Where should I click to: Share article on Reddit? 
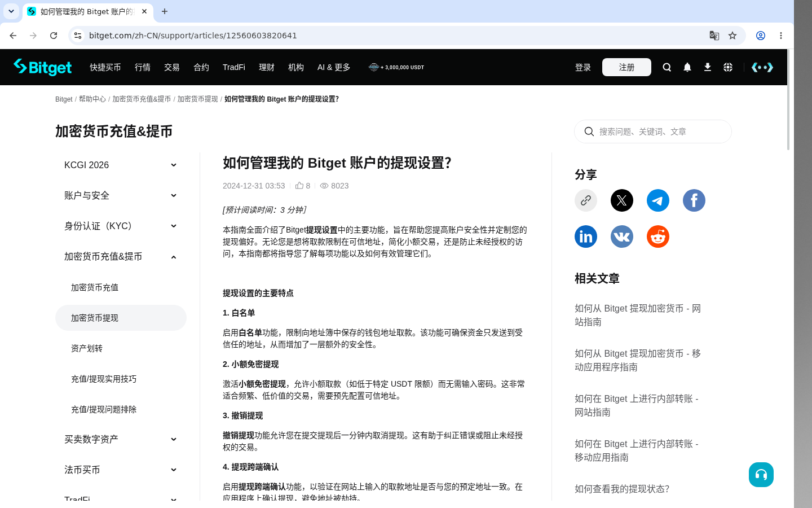coord(658,237)
